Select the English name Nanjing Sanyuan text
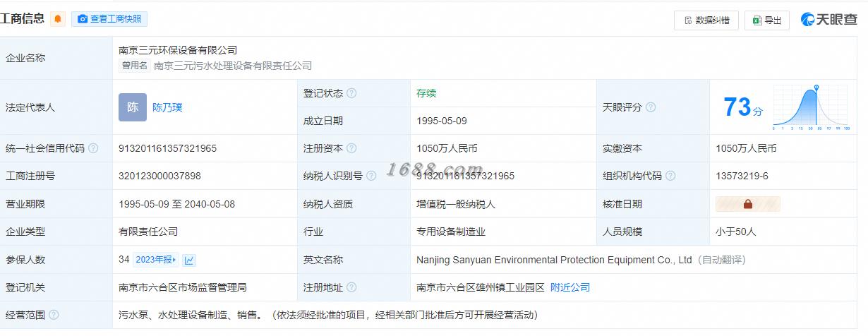 (x=554, y=260)
